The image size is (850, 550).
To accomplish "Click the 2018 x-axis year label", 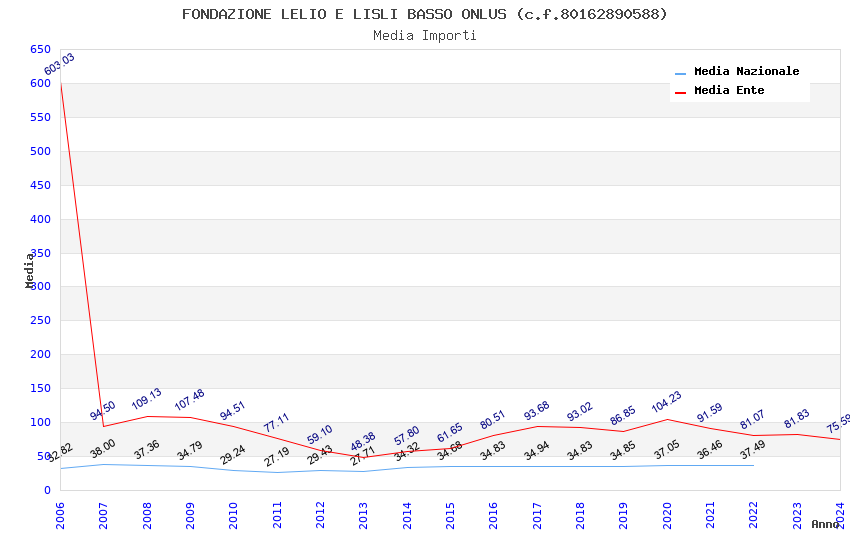I will click(x=580, y=516).
